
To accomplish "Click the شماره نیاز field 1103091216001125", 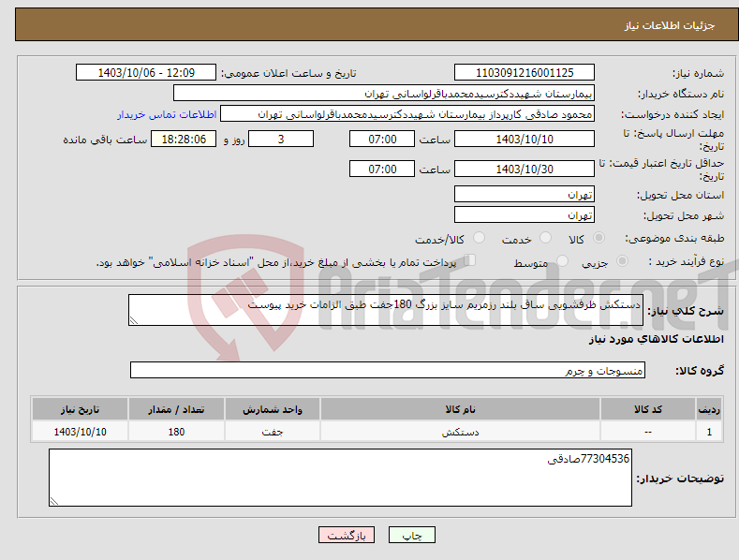I will [x=525, y=73].
